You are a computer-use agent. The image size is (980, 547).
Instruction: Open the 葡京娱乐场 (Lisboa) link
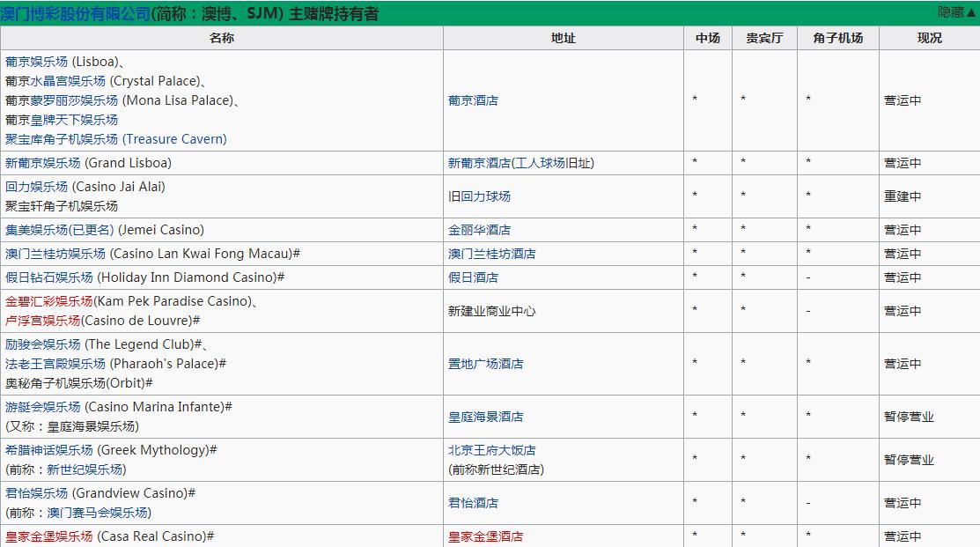[x=36, y=62]
